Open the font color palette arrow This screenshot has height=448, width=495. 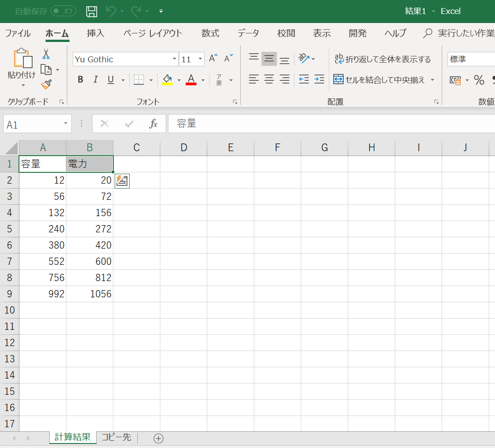click(203, 80)
